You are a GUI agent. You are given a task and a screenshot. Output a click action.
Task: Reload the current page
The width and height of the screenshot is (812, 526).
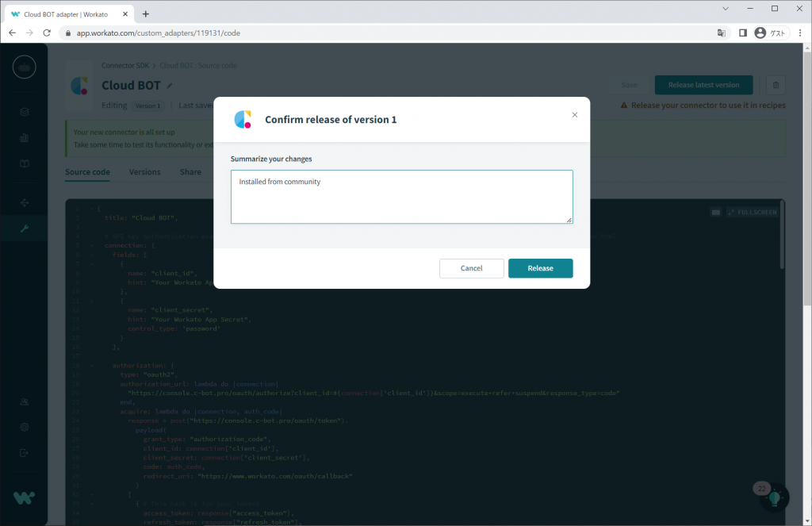pyautogui.click(x=47, y=33)
